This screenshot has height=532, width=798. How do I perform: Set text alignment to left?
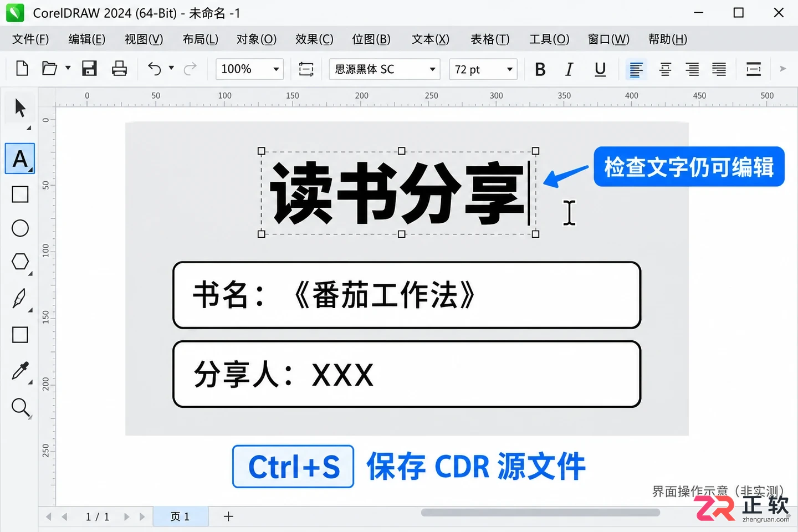636,69
